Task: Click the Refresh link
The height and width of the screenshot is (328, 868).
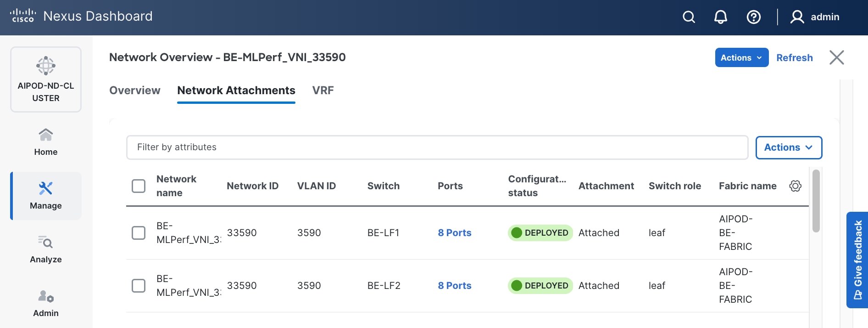Action: [794, 57]
